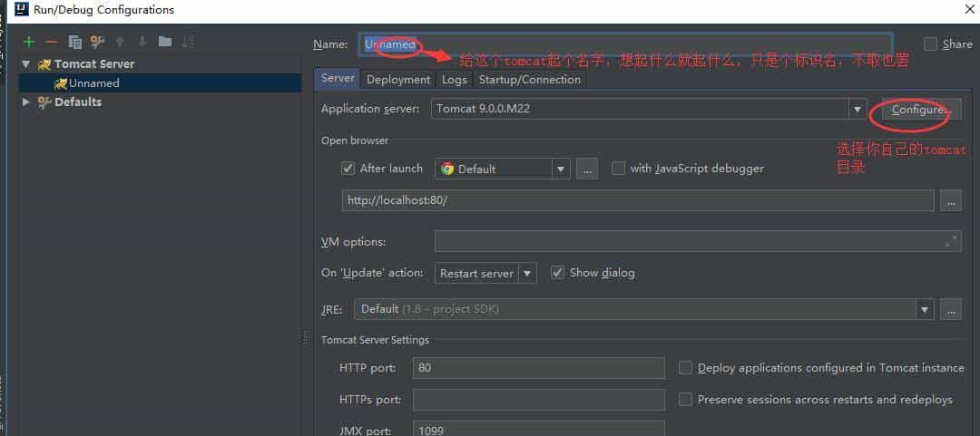Expand the VM options field editor
980x436 pixels.
[951, 241]
